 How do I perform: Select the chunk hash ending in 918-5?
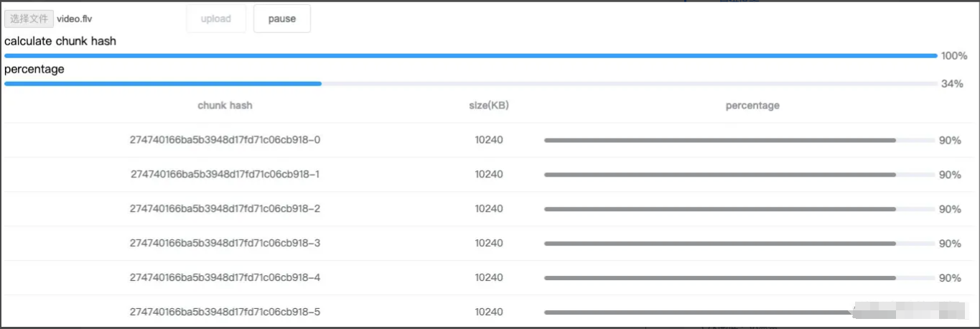(x=225, y=312)
